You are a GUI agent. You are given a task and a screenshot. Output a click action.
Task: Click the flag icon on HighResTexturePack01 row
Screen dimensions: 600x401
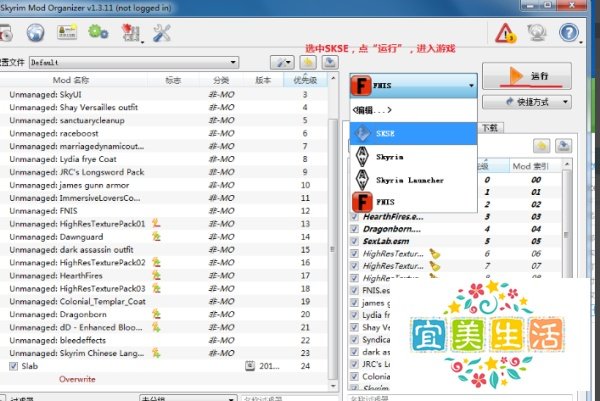tap(156, 223)
